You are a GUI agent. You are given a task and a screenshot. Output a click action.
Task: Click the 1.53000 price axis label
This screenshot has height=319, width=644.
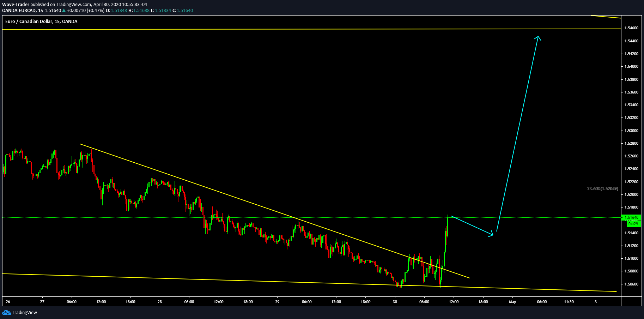point(631,131)
